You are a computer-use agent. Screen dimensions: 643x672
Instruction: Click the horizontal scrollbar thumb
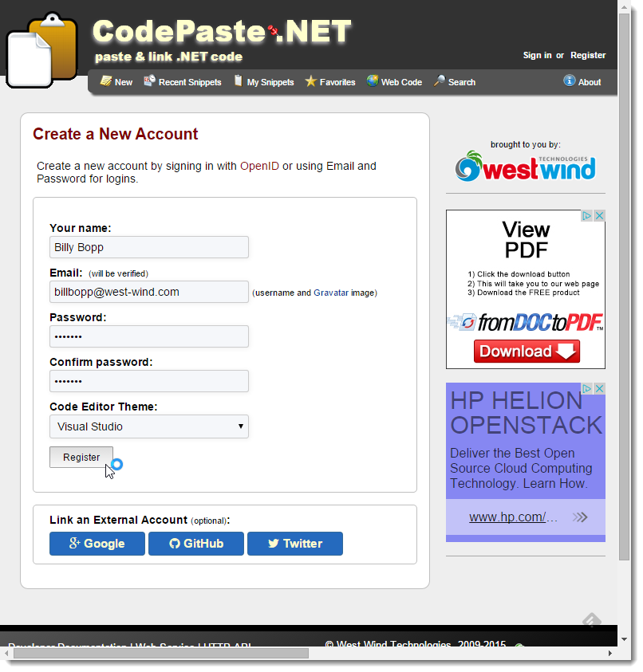[x=161, y=654]
